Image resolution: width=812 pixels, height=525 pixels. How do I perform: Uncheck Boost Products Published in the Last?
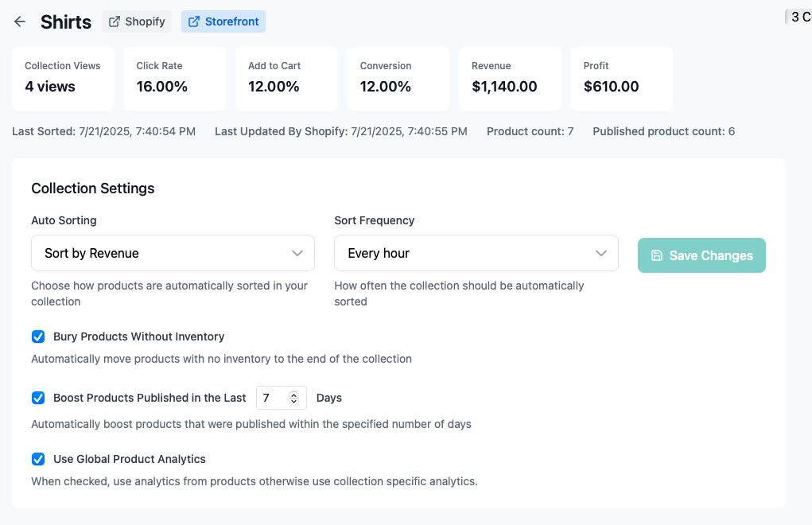pyautogui.click(x=38, y=398)
